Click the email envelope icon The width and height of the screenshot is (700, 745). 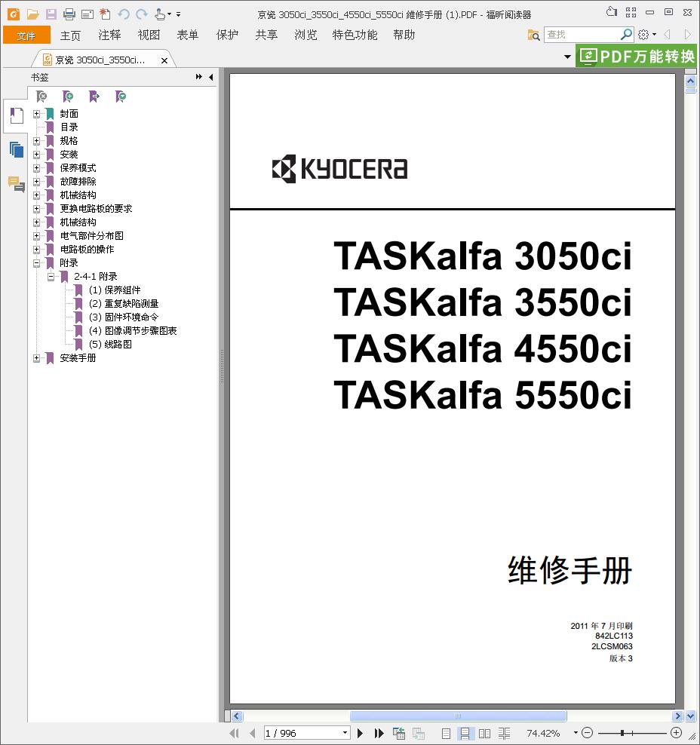[x=87, y=15]
